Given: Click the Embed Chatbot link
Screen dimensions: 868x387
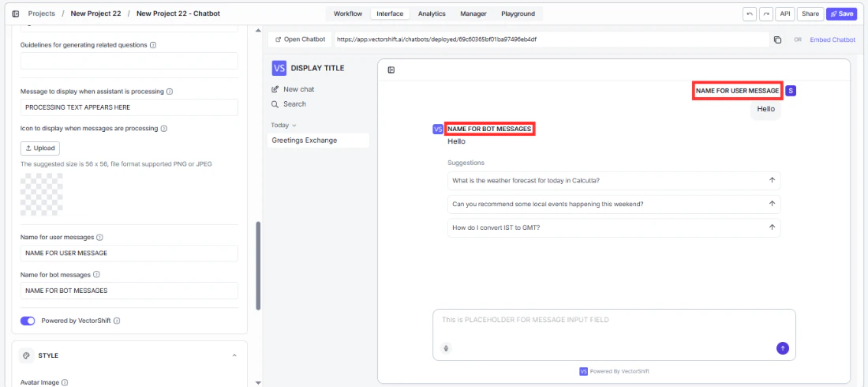Looking at the screenshot, I should pyautogui.click(x=832, y=40).
